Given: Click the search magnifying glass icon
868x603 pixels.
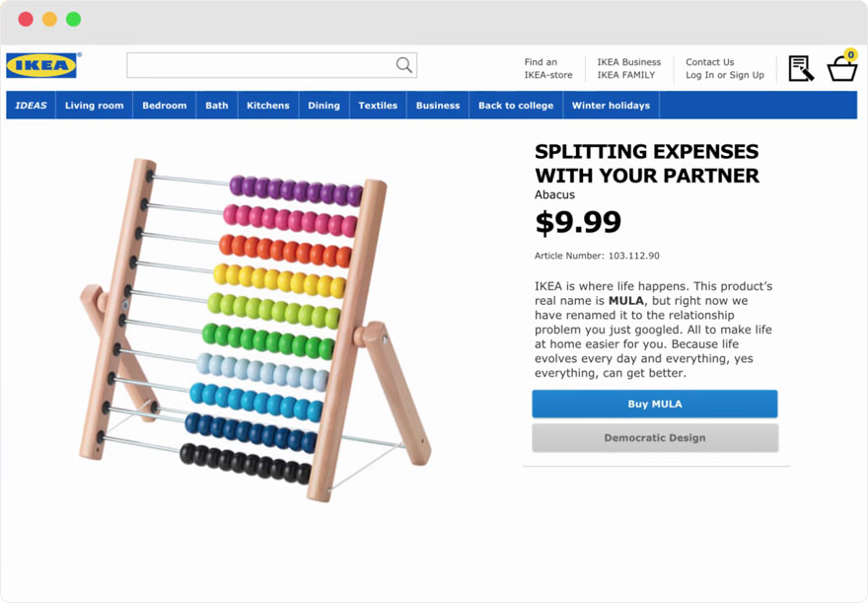Looking at the screenshot, I should (x=403, y=64).
